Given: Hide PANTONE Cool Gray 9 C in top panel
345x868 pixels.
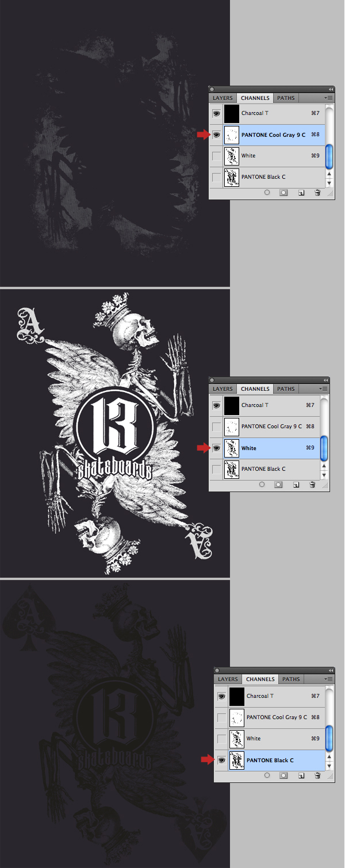Looking at the screenshot, I should click(x=216, y=135).
